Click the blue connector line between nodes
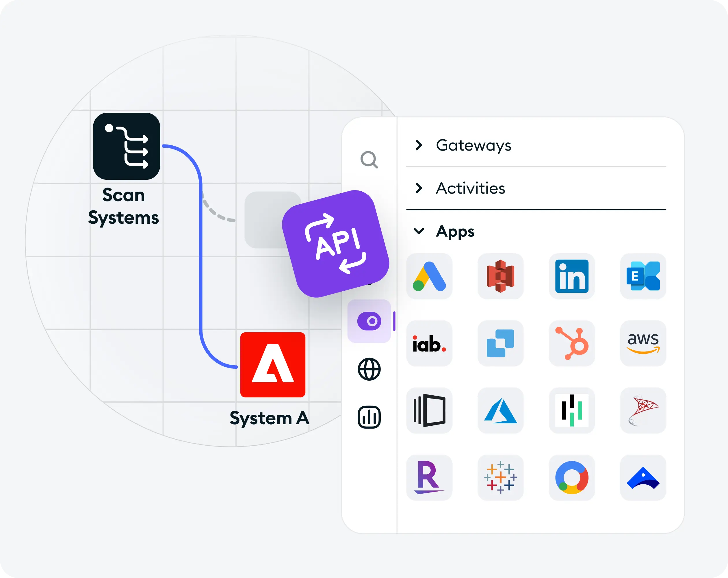The image size is (728, 578). [x=200, y=257]
